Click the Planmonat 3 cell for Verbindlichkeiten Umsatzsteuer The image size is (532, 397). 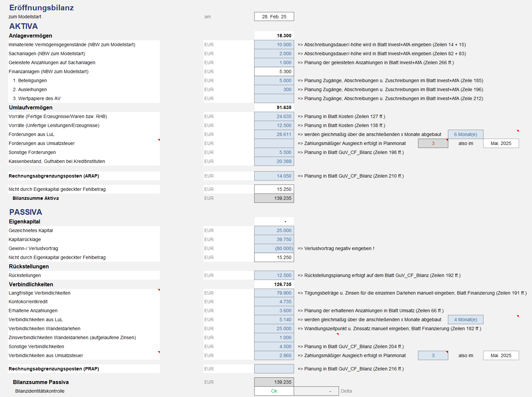tap(433, 355)
